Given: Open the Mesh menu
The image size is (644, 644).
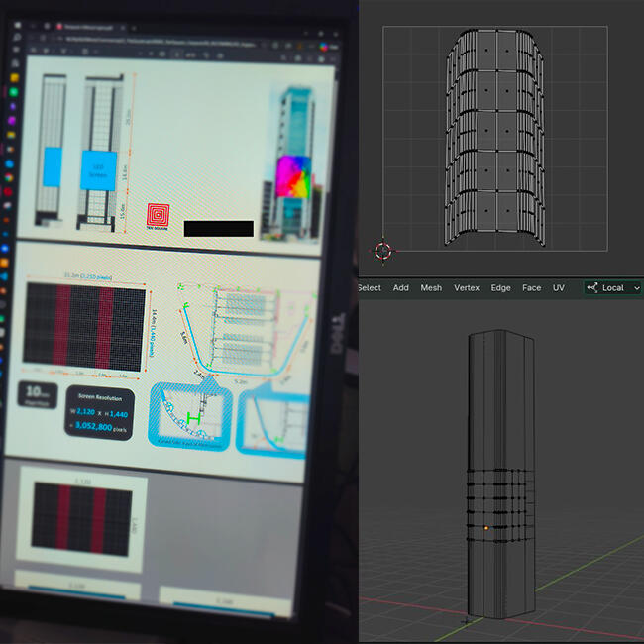Looking at the screenshot, I should pos(431,288).
